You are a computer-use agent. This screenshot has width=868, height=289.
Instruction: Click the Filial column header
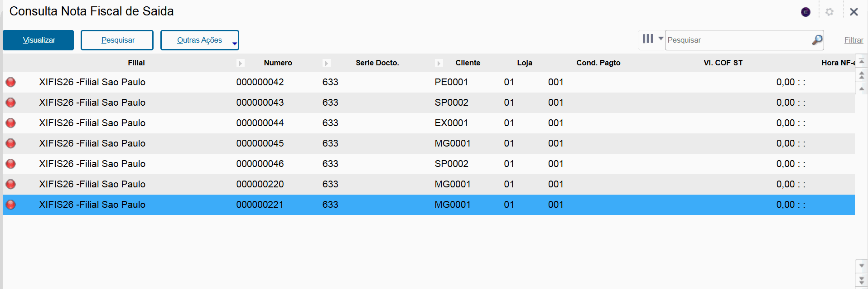point(136,63)
